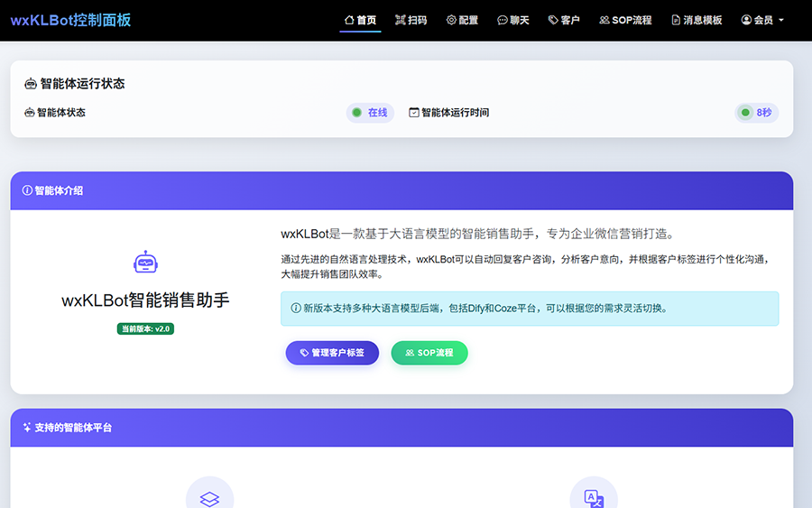This screenshot has height=508, width=812.
Task: Open the 消息模板 message templates page
Action: (x=697, y=20)
